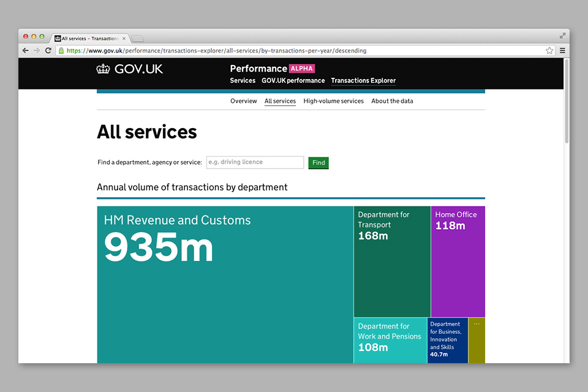588x392 pixels.
Task: Click the page vertical scrollbar thumb
Action: point(567,101)
